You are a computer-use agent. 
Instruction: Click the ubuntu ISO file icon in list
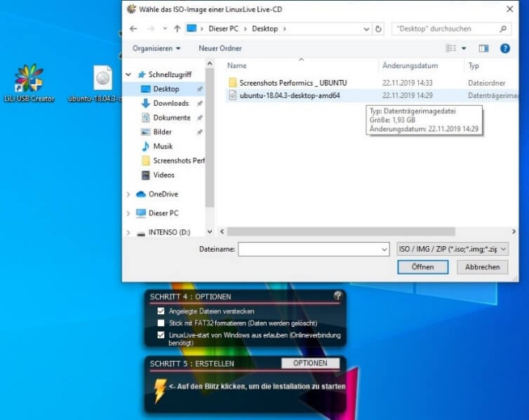(x=232, y=96)
